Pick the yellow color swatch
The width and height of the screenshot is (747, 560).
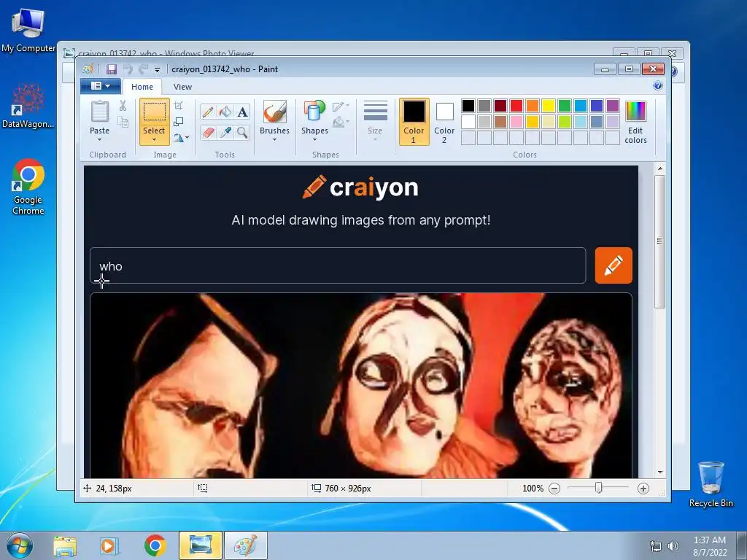pos(549,106)
